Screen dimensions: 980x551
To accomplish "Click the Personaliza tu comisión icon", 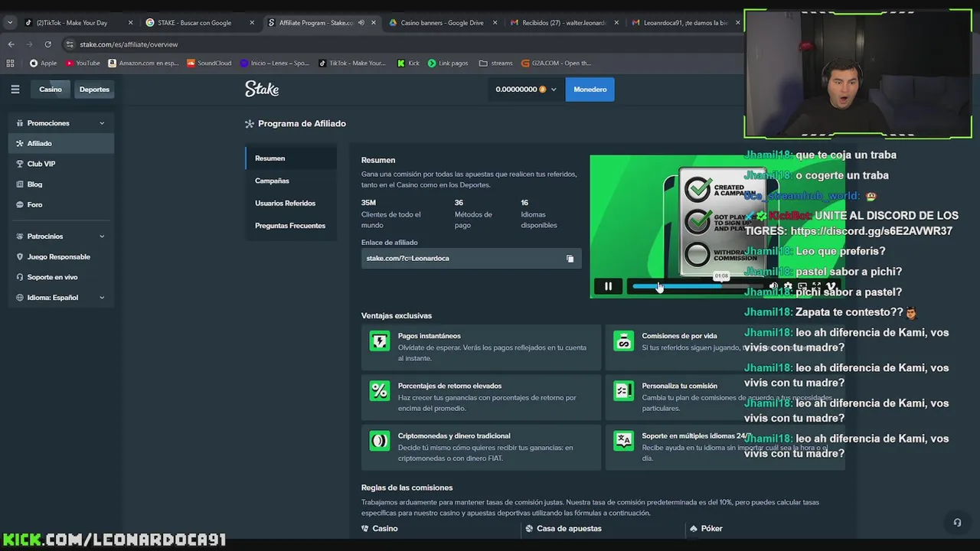I will [x=624, y=391].
